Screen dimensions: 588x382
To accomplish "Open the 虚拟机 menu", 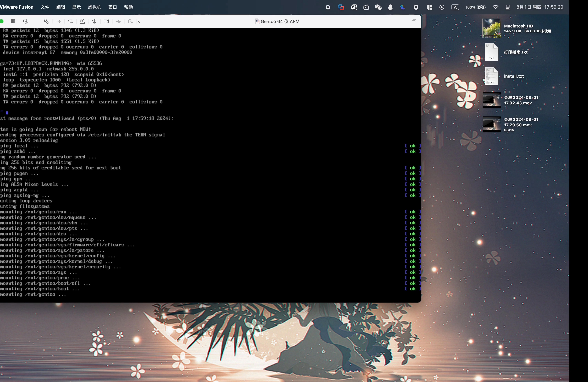I will tap(95, 7).
